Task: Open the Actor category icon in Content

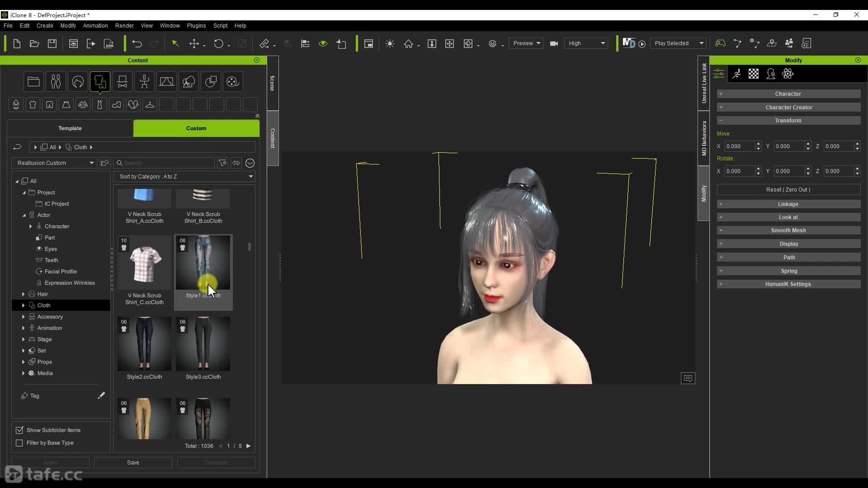Action: click(x=56, y=82)
